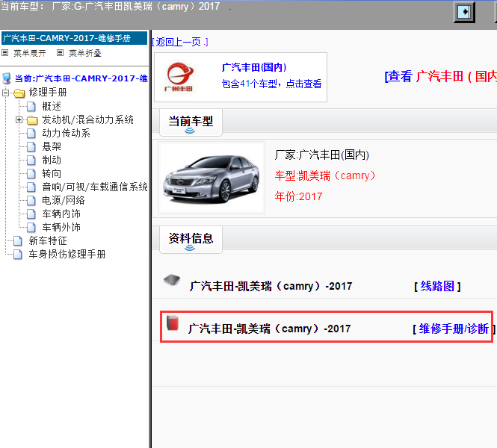Viewport: 497px width, 448px height.
Task: Click the page icon next to 车辆外饰
Action: pyautogui.click(x=31, y=227)
